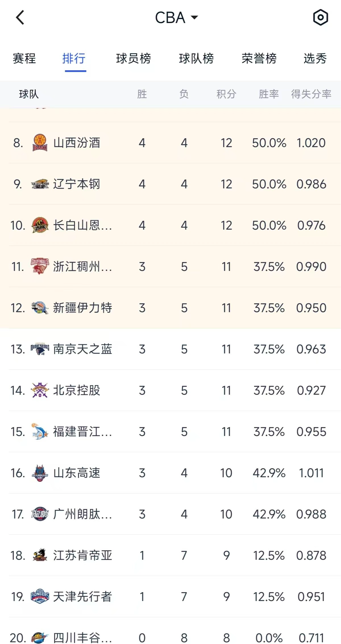Tap the Shanxi Fenjiu team logo
The height and width of the screenshot is (644, 341).
[x=40, y=143]
